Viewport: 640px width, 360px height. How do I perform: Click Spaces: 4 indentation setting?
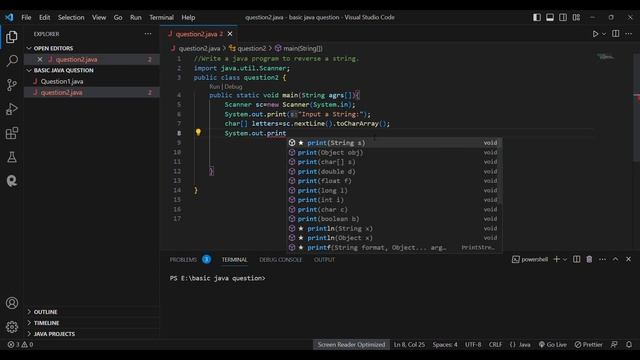[445, 344]
